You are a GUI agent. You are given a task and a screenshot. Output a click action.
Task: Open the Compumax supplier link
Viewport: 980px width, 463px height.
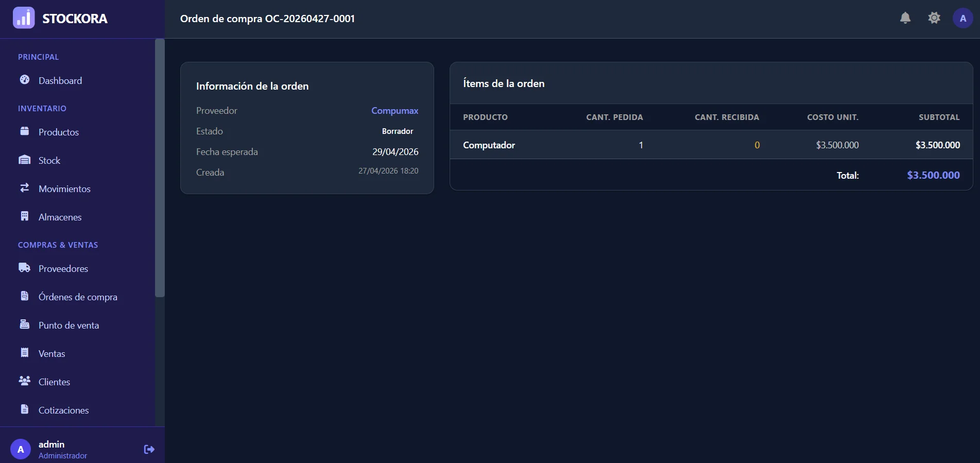394,111
